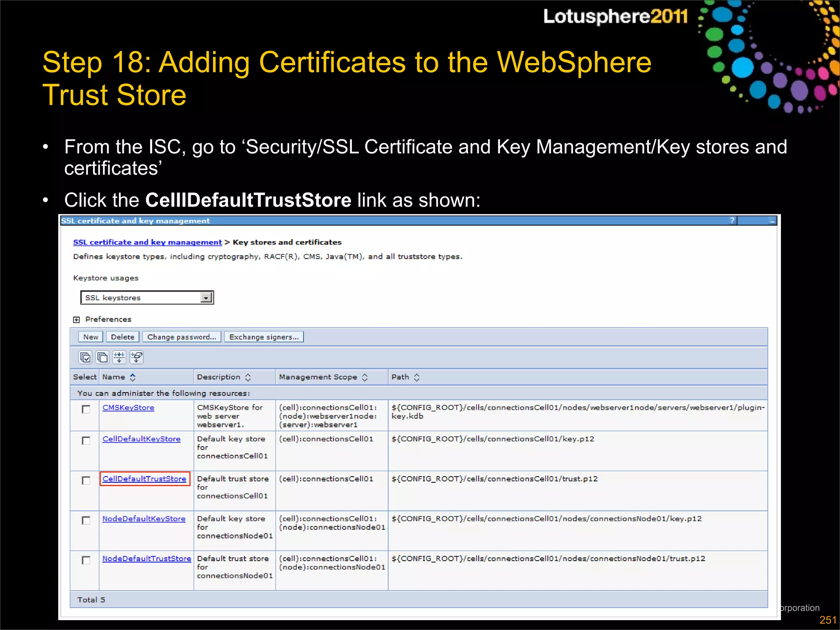Open the CellDefaultTrustStore link
The height and width of the screenshot is (630, 840).
point(144,479)
